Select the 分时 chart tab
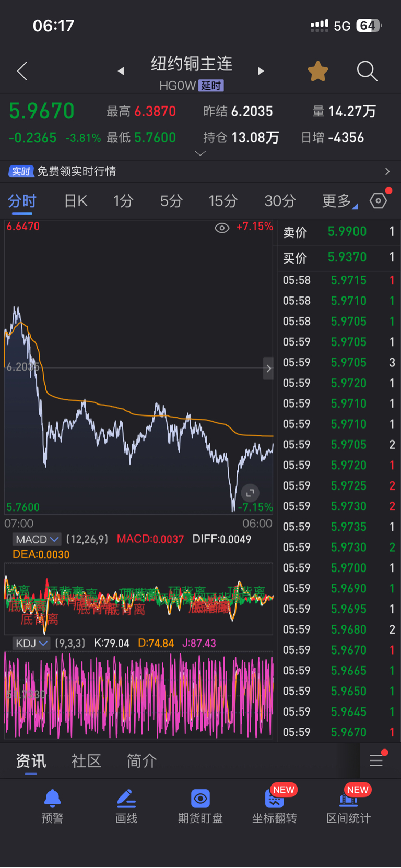Screen dimensions: 401x868 pyautogui.click(x=22, y=201)
